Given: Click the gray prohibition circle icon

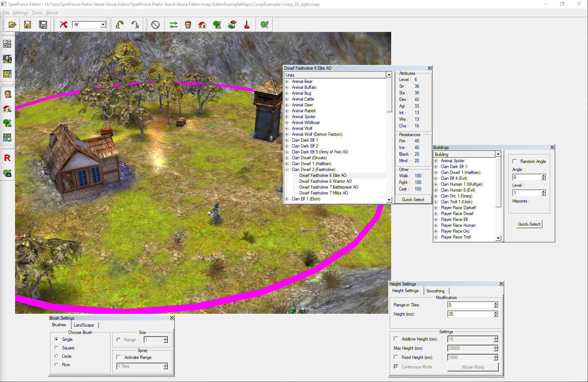Looking at the screenshot, I should pos(155,25).
